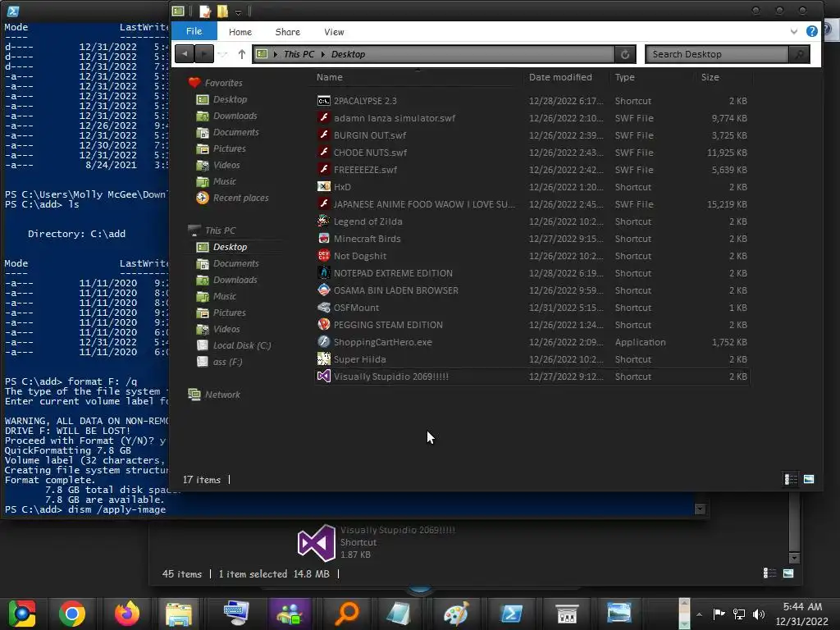Open the File tab
The image size is (840, 630).
point(194,32)
